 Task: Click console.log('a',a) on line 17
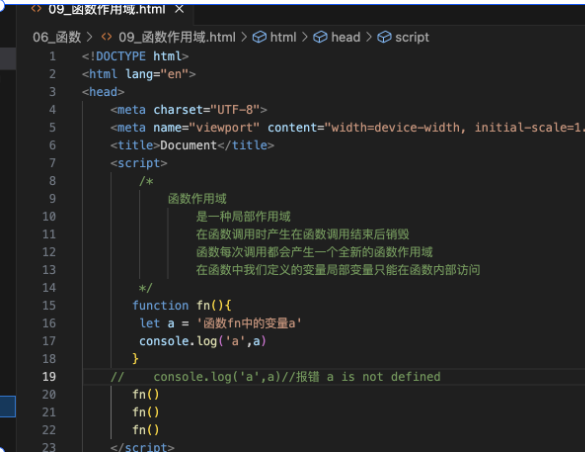(203, 341)
